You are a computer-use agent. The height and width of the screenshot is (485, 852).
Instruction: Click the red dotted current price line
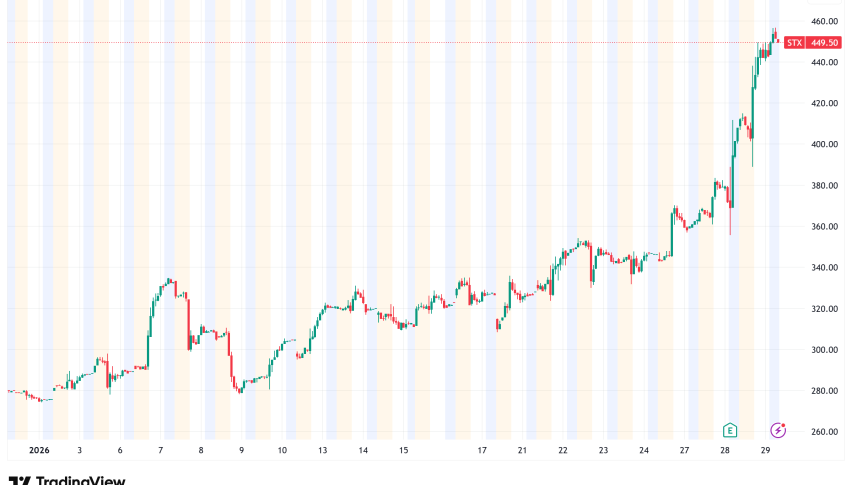[400, 42]
